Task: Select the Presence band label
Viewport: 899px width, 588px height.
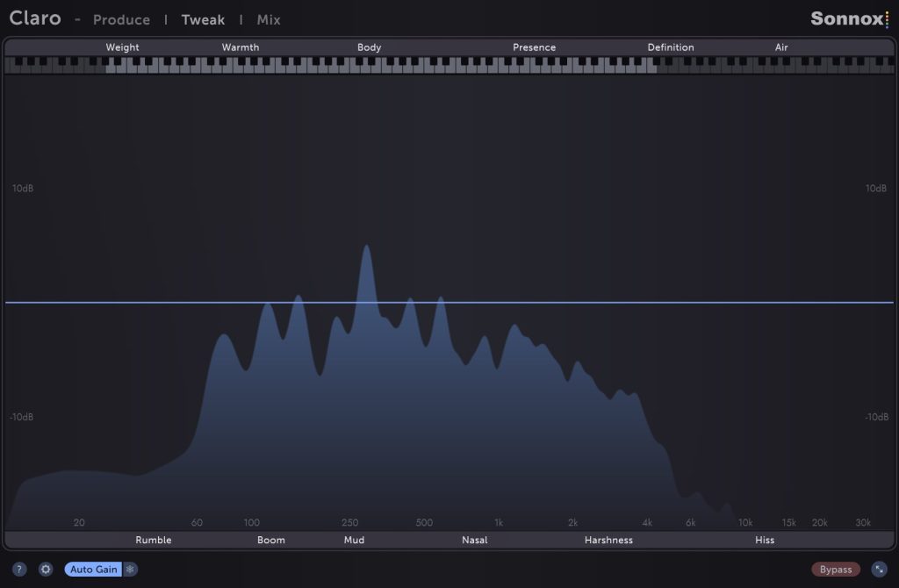Action: click(534, 47)
